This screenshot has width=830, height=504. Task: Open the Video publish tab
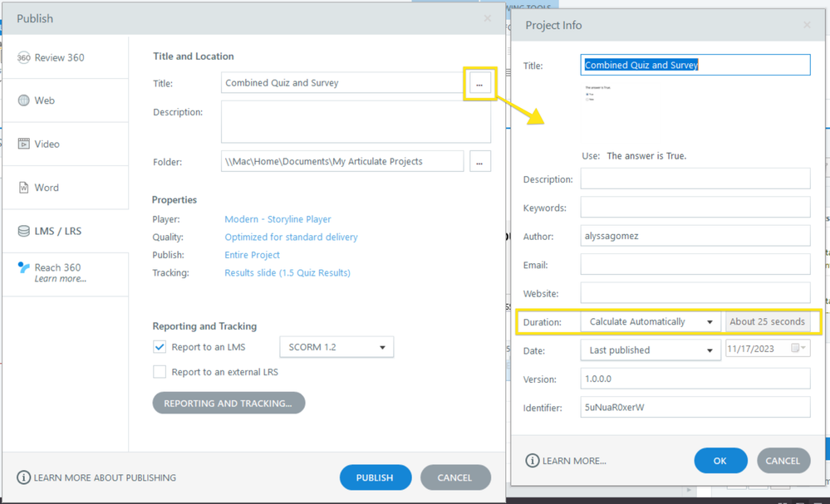[x=65, y=144]
